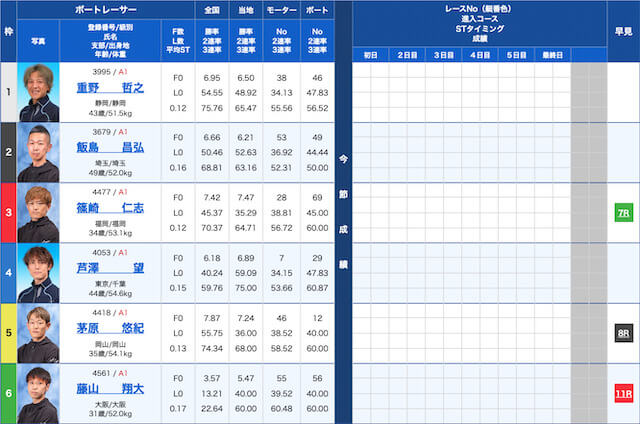Click the 写真 column header
The width and height of the screenshot is (640, 424).
click(x=38, y=41)
